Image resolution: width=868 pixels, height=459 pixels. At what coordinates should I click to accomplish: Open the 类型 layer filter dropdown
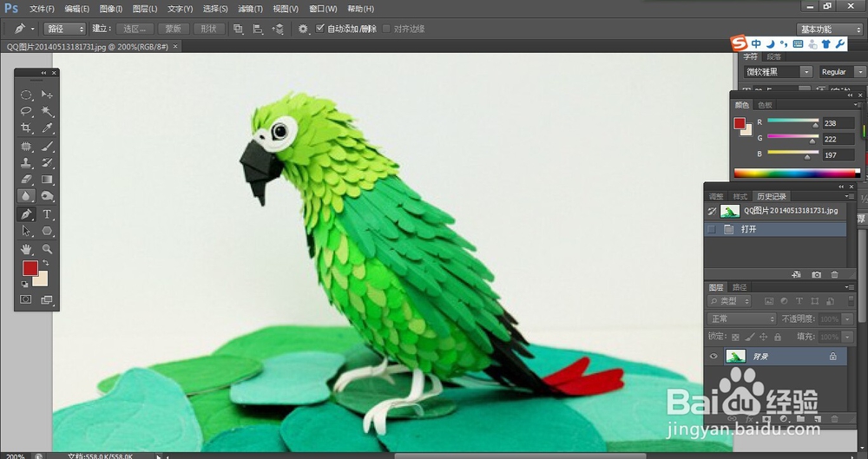pos(729,301)
